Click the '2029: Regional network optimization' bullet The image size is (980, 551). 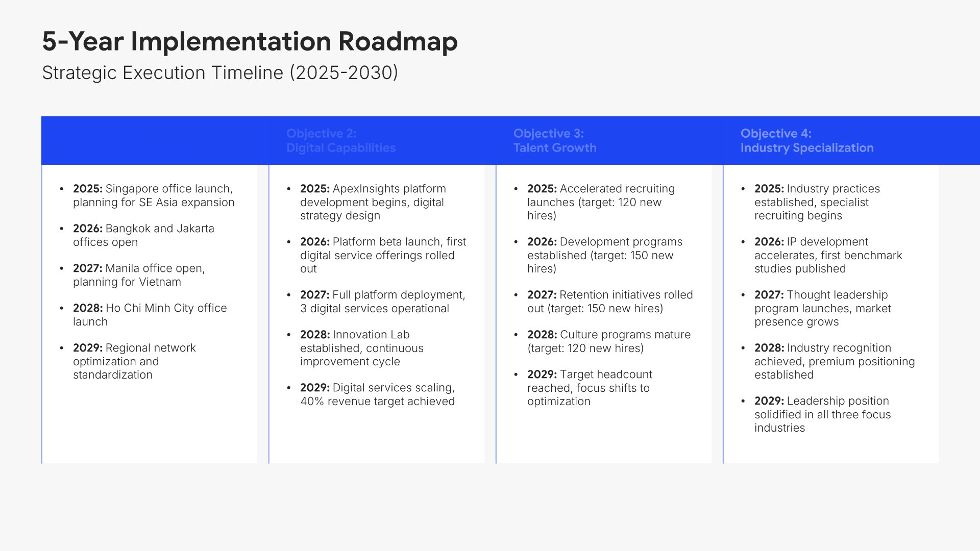pyautogui.click(x=134, y=361)
